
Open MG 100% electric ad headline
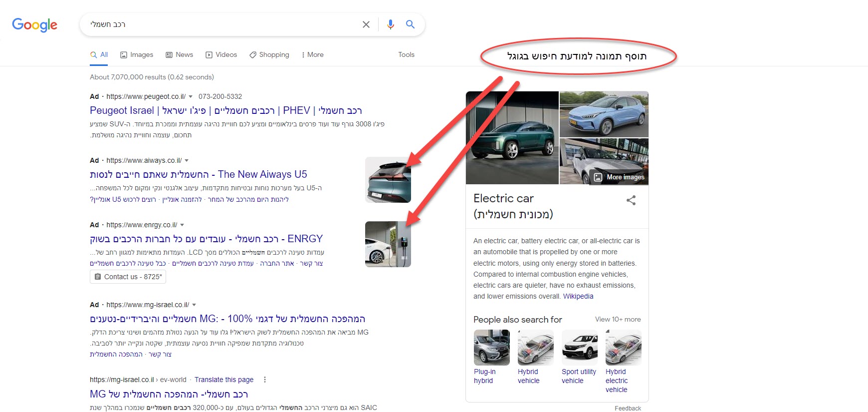(227, 319)
